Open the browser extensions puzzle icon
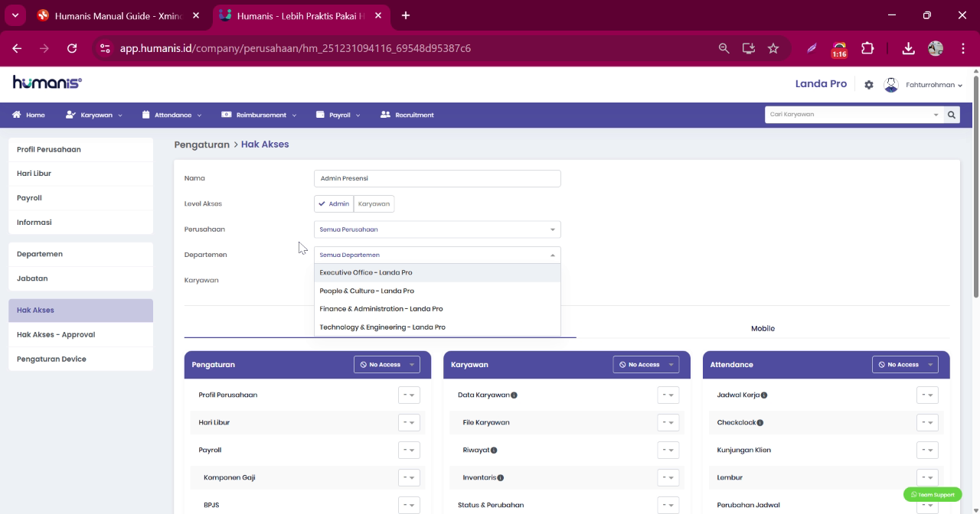Image resolution: width=980 pixels, height=514 pixels. [x=867, y=48]
